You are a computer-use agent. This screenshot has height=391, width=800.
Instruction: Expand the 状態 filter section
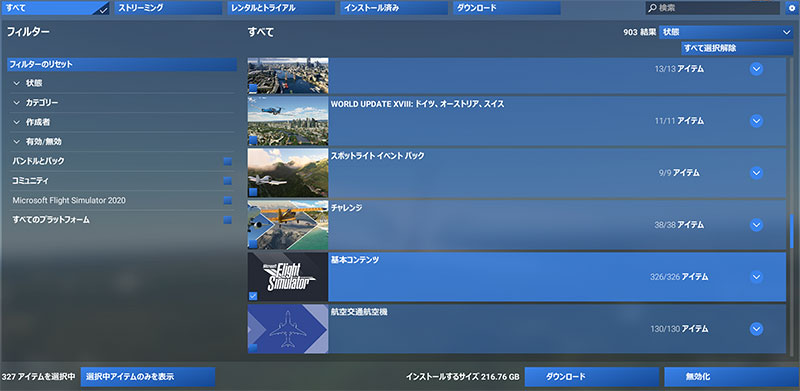(x=122, y=83)
